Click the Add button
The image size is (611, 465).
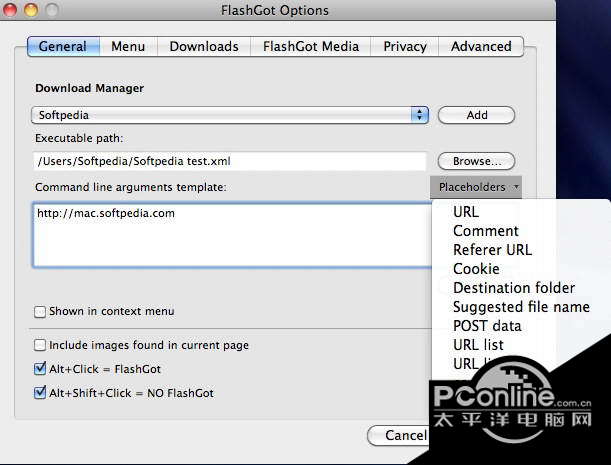pos(477,115)
